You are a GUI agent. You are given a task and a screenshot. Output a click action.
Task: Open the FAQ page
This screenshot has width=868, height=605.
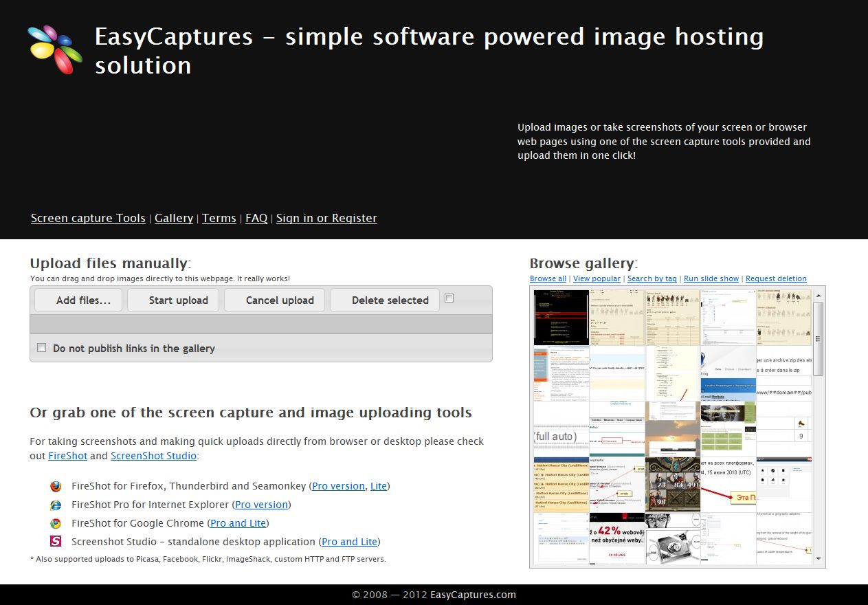pyautogui.click(x=256, y=218)
